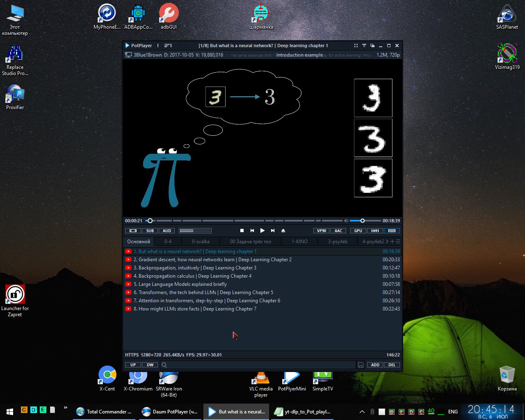Screen dimensions: 525x420
Task: Select the 0-svalka playlist tab
Action: [201, 242]
